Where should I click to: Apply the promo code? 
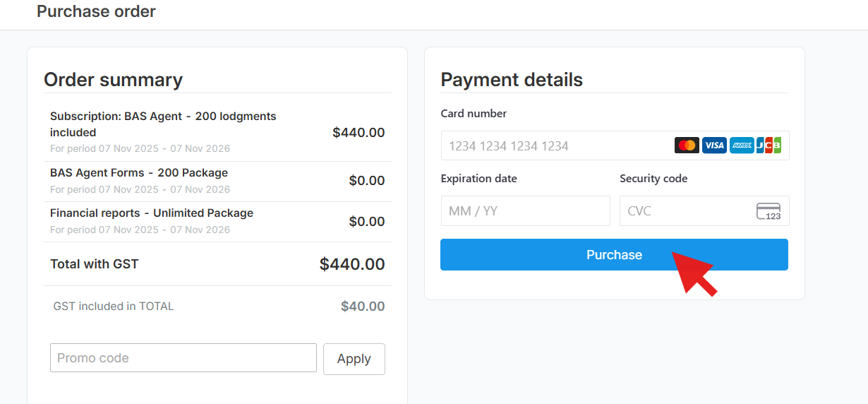pos(354,359)
